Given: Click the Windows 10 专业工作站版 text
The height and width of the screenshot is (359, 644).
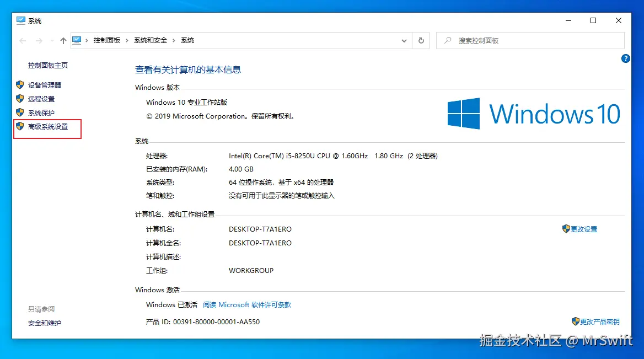Looking at the screenshot, I should click(186, 102).
